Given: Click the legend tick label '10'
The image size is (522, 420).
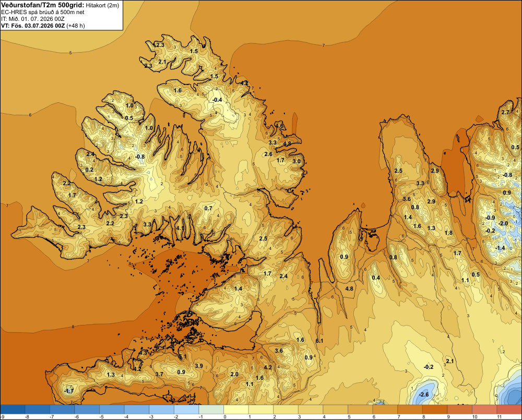Looking at the screenshot, I should tap(474, 417).
